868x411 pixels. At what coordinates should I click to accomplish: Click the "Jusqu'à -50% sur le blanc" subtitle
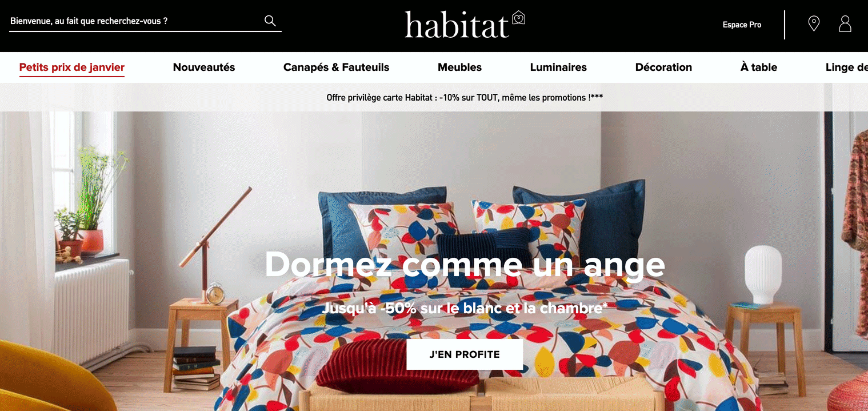[x=465, y=309]
